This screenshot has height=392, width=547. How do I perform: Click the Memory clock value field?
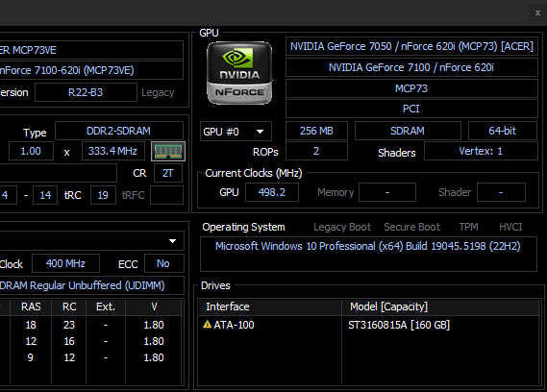(387, 192)
